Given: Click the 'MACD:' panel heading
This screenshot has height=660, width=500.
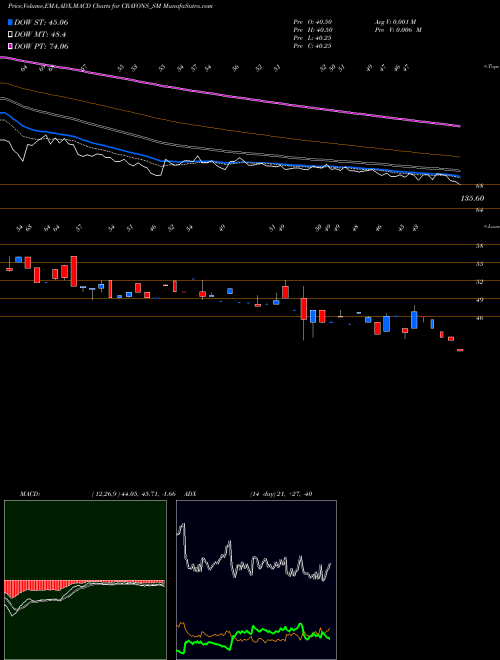Looking at the screenshot, I should (29, 494).
